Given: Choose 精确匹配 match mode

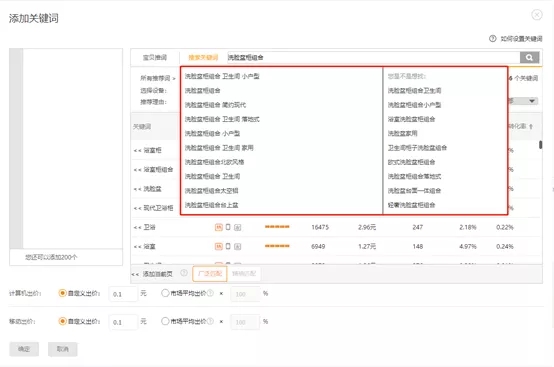Looking at the screenshot, I should pyautogui.click(x=244, y=274).
